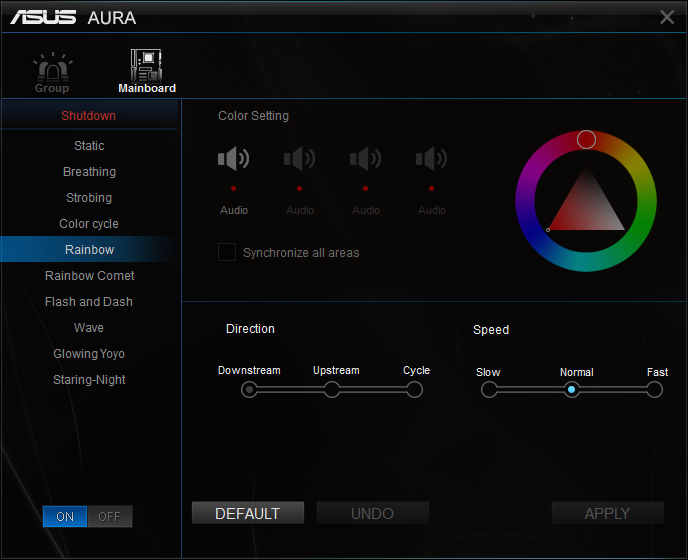This screenshot has width=688, height=560.
Task: Choose the Glowing Yoyo effect
Action: click(89, 353)
